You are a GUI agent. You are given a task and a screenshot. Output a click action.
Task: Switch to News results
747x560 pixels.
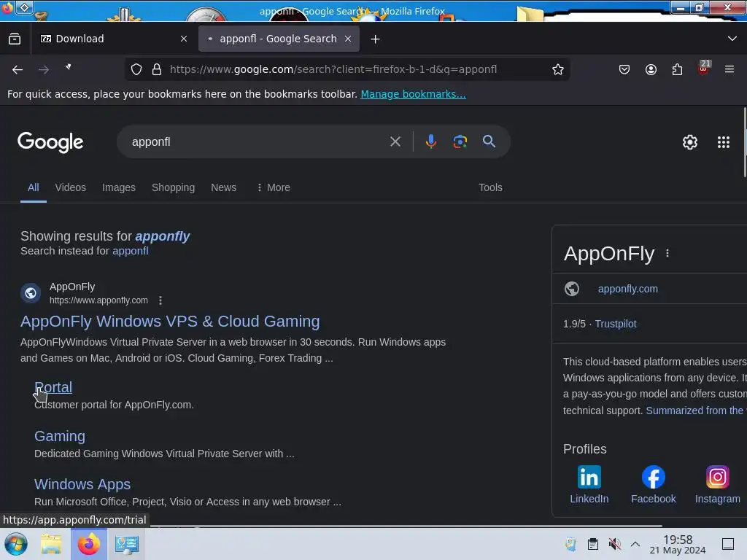coord(223,187)
